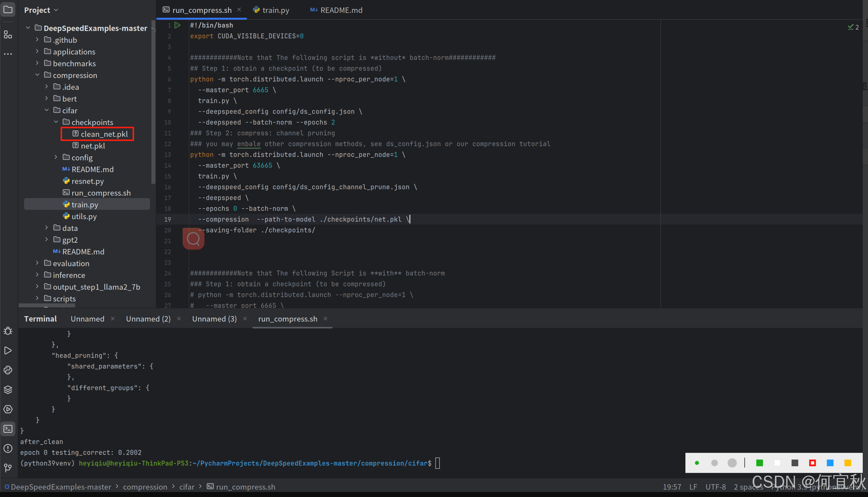Select clean_net.pkl in project tree

coord(104,134)
